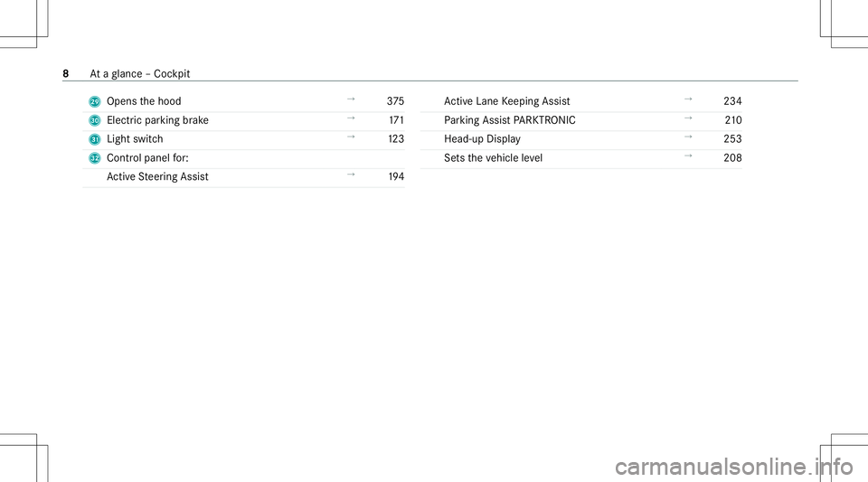The width and height of the screenshot is (868, 482).
Task: Click the arrow beside Electric parking brake
Action: tap(351, 118)
